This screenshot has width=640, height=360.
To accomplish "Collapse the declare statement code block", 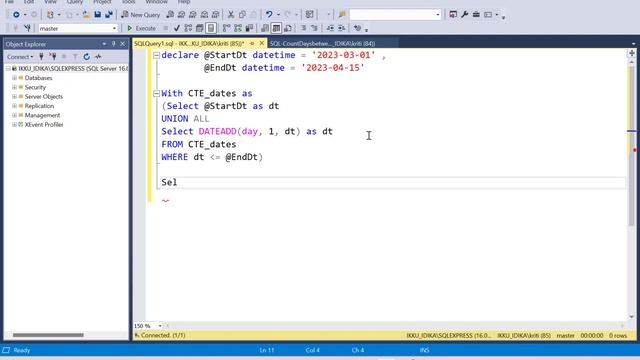I will [156, 55].
